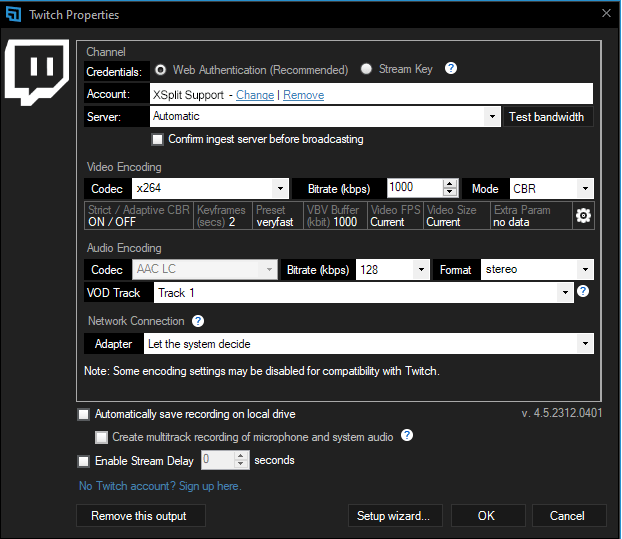This screenshot has height=539, width=622.
Task: Decrease stream delay seconds down arrow
Action: (241, 464)
